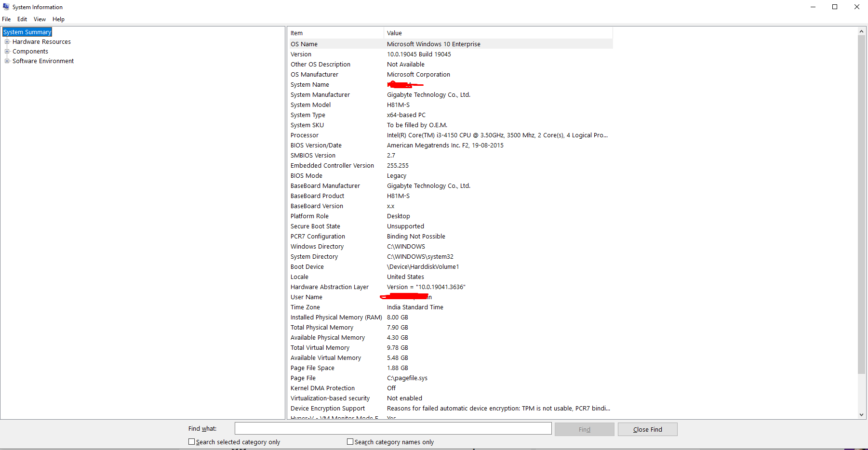The width and height of the screenshot is (868, 450).
Task: Expand the Hardware Resources tree node
Action: [7, 42]
